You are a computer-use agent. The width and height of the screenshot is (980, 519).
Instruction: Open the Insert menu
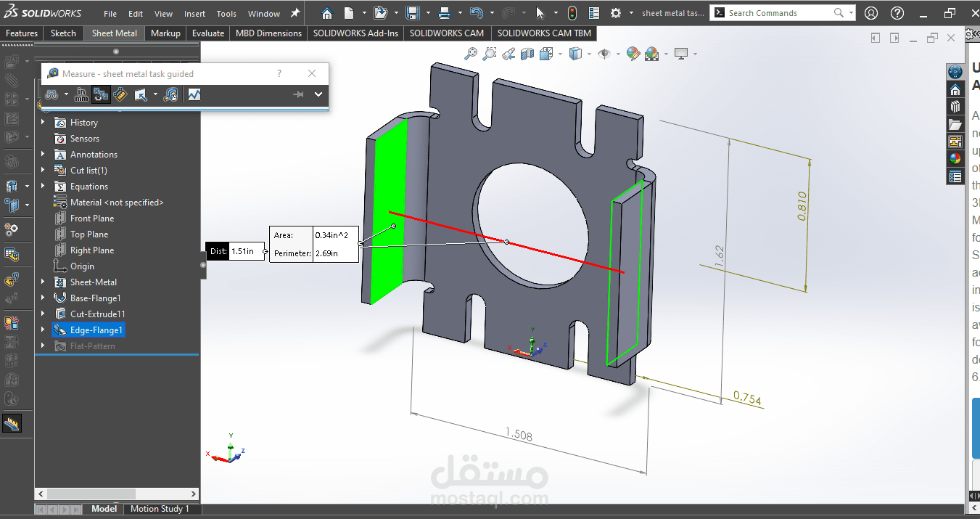(194, 14)
